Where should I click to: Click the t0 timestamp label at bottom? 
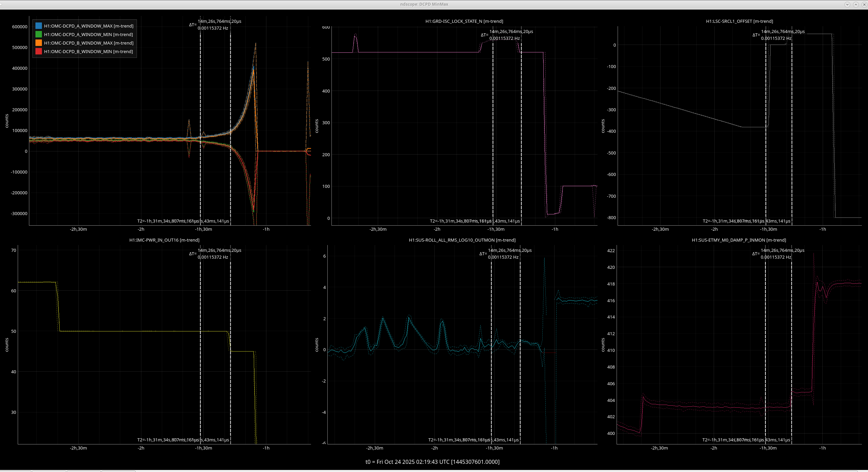(432, 462)
